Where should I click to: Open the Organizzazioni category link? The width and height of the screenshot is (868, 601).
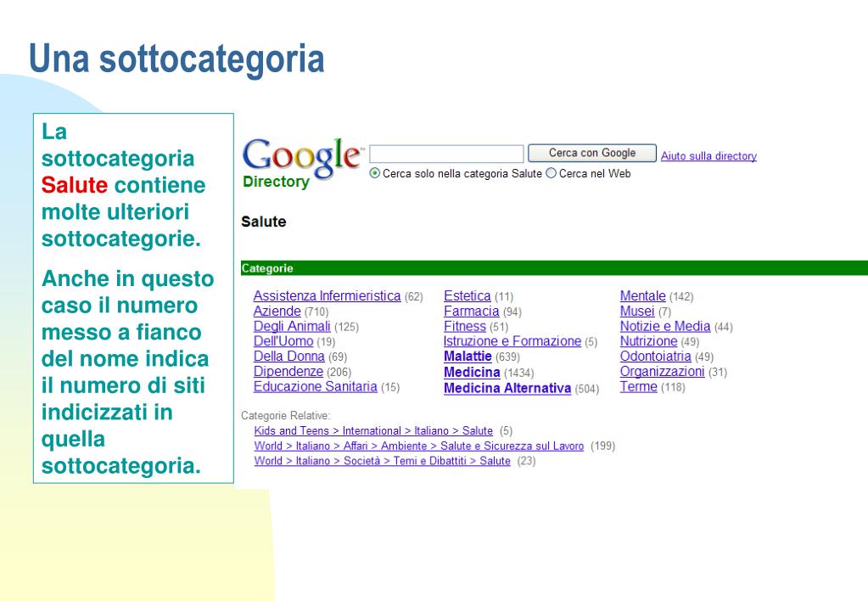click(x=662, y=371)
